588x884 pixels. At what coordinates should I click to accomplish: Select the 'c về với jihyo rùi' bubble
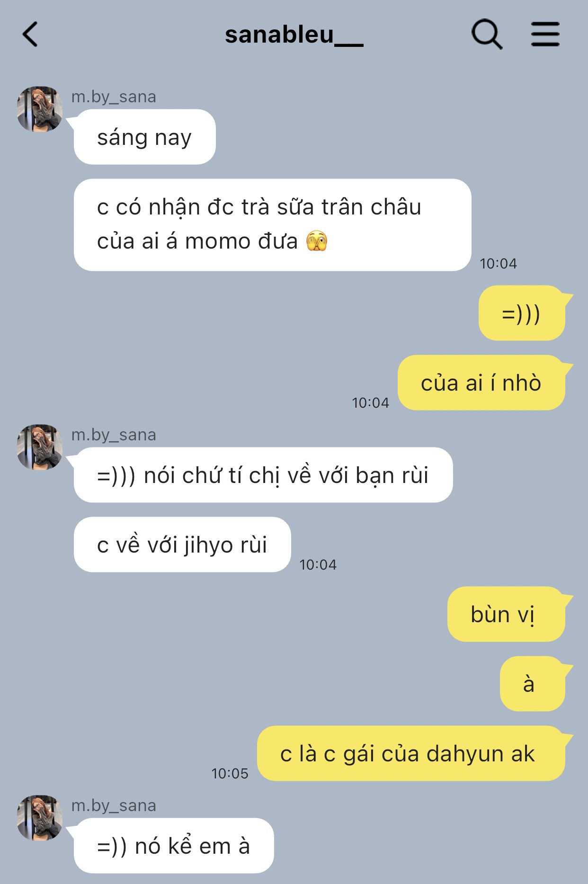click(182, 545)
